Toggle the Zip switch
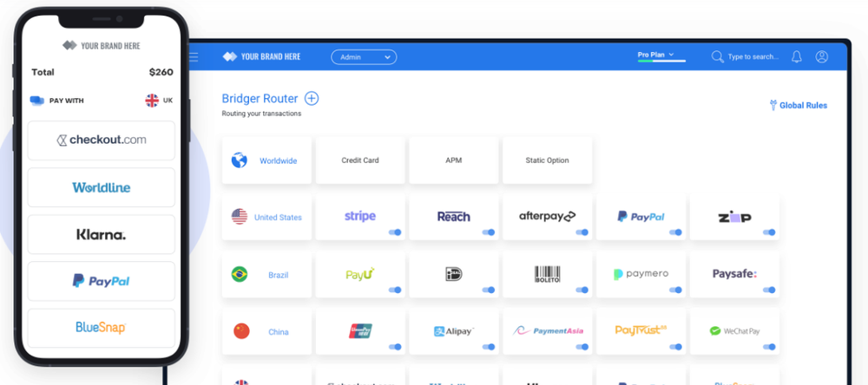This screenshot has width=868, height=385. pyautogui.click(x=769, y=232)
